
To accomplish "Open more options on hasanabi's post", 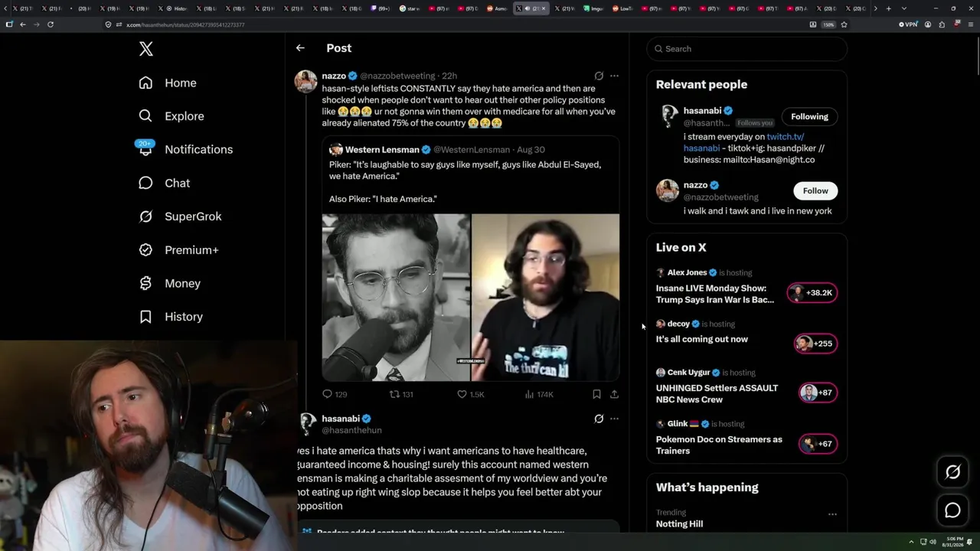I will (x=614, y=419).
